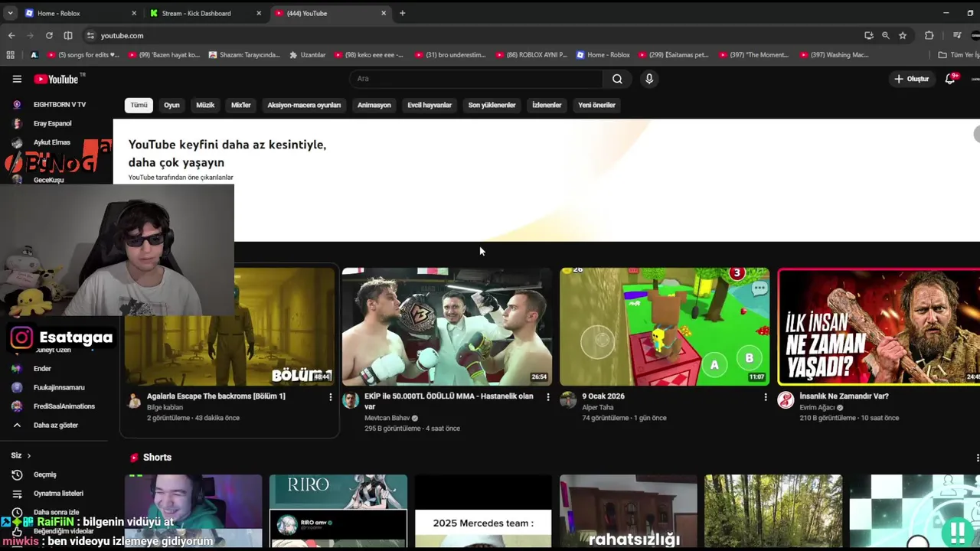Open browser extensions puzzle icon
Viewport: 980px width, 551px height.
[x=929, y=35]
